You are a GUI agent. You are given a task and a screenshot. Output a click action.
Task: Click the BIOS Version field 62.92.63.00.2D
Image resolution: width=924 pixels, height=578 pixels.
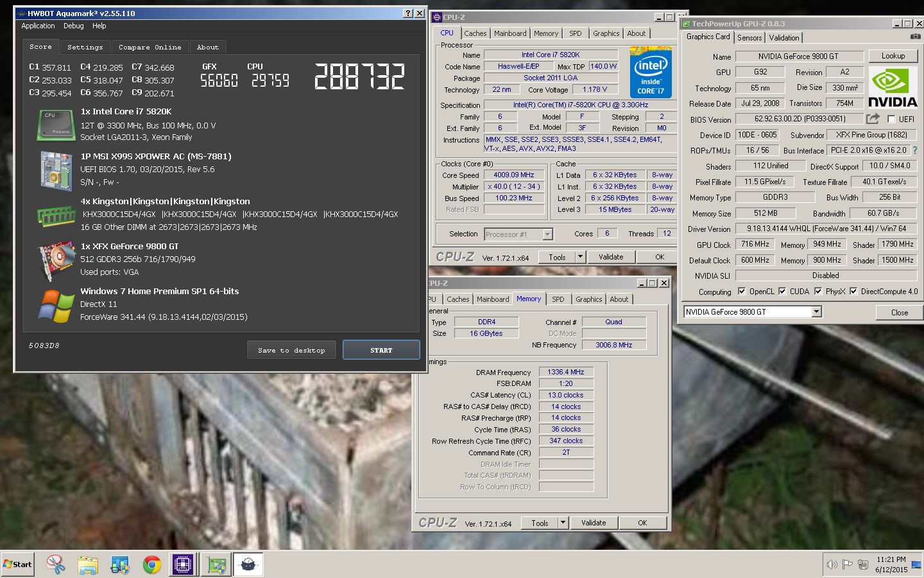[x=800, y=119]
